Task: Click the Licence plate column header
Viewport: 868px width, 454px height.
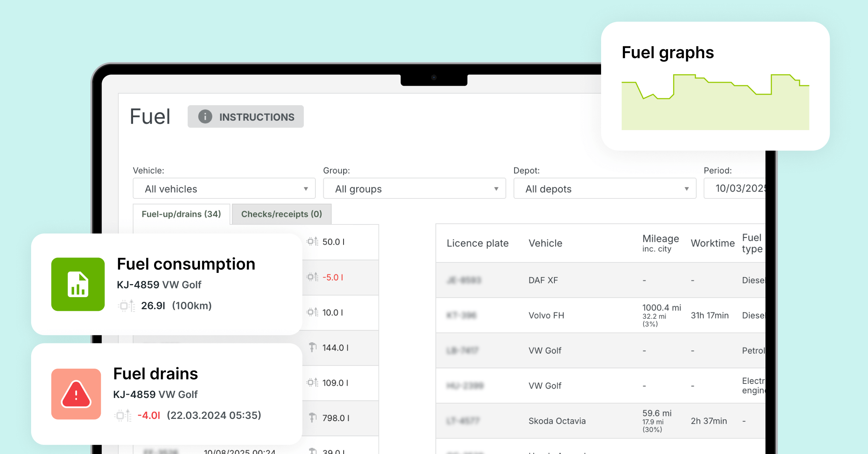Action: tap(477, 243)
